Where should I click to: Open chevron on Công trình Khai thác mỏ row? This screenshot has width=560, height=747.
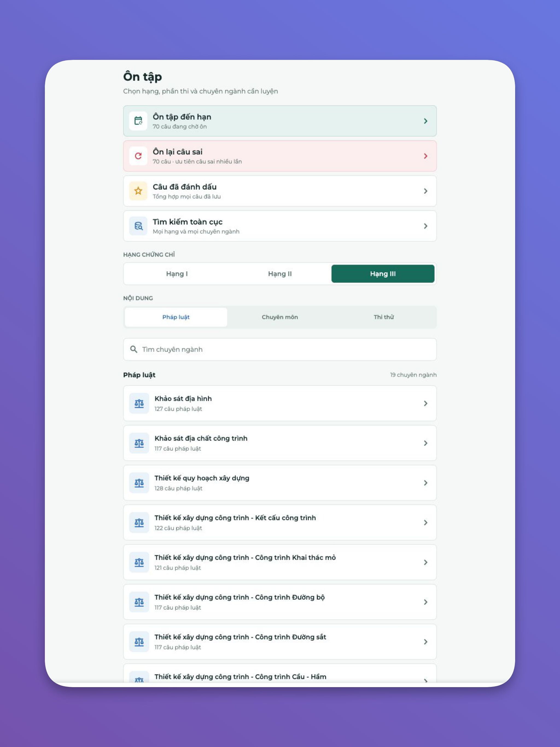(x=425, y=562)
